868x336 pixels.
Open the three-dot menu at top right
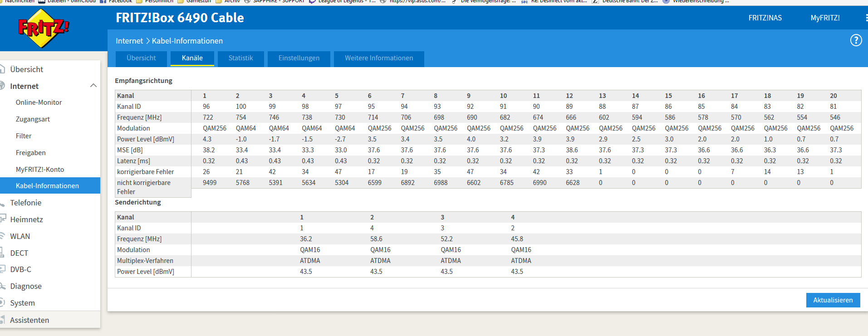(x=866, y=18)
